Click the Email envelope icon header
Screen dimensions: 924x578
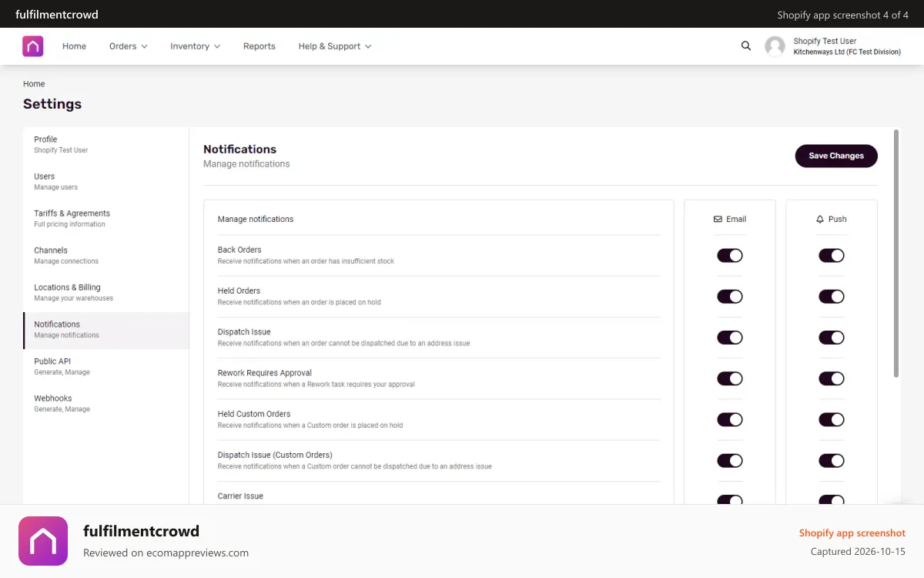pos(718,219)
